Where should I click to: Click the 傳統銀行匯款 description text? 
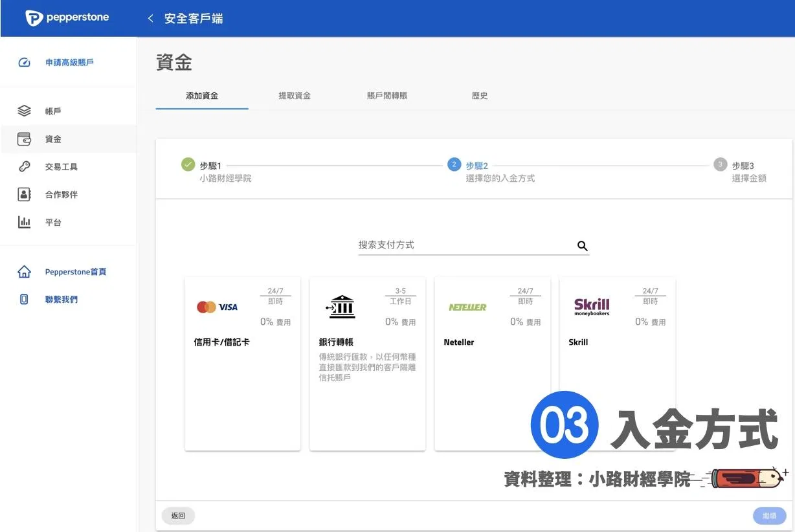click(367, 367)
